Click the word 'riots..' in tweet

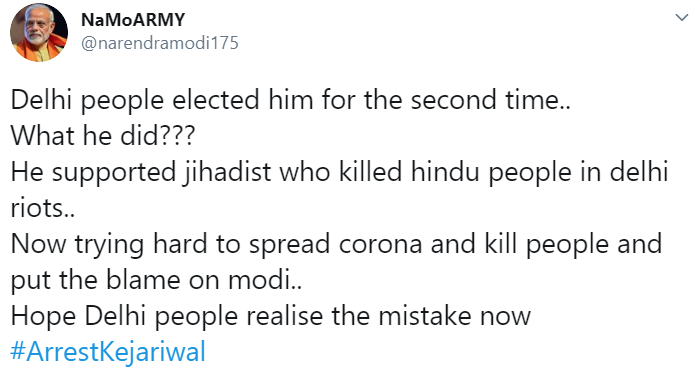(43, 208)
